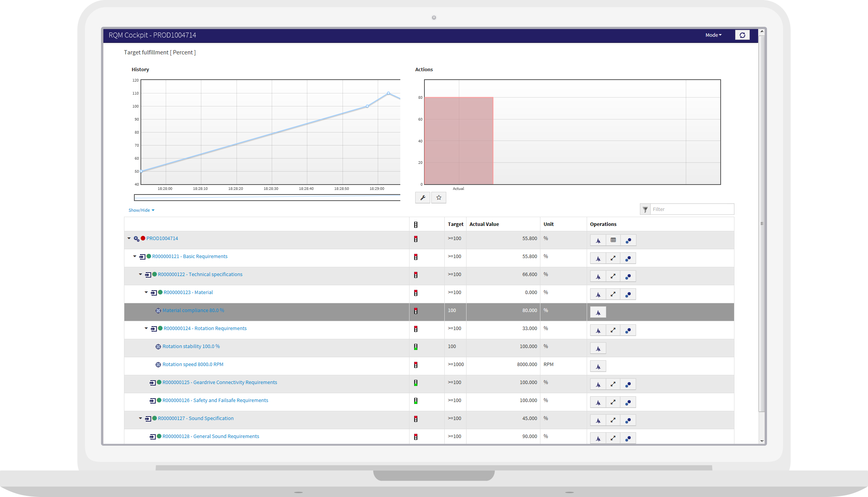Click the green status dot beside R000000125 Geardrive Connectivity Requirements

(158, 382)
